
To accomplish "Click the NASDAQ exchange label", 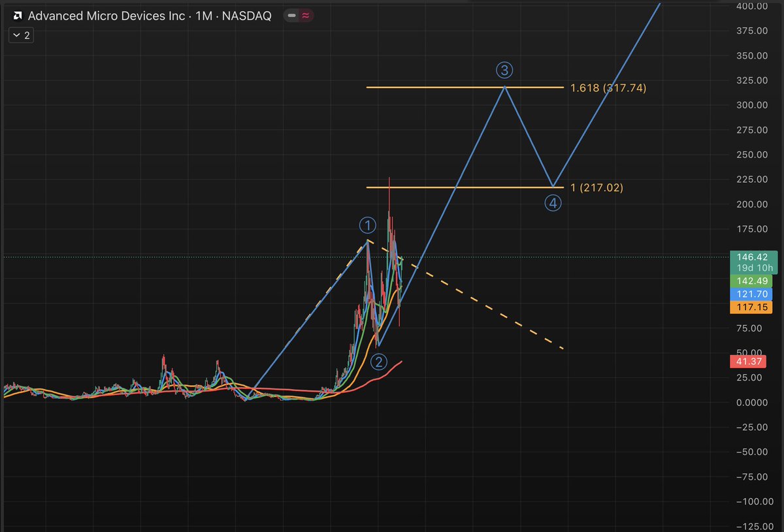I will (x=246, y=16).
